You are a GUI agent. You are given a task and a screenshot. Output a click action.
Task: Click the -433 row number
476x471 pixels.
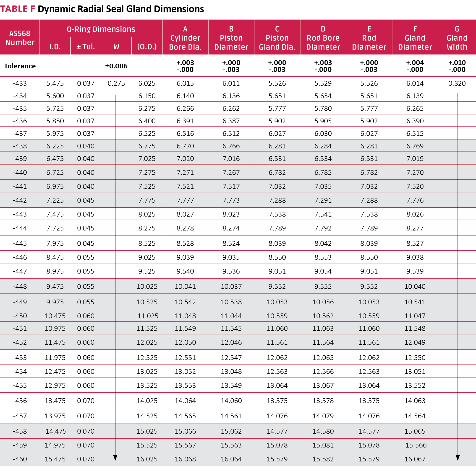coord(20,83)
